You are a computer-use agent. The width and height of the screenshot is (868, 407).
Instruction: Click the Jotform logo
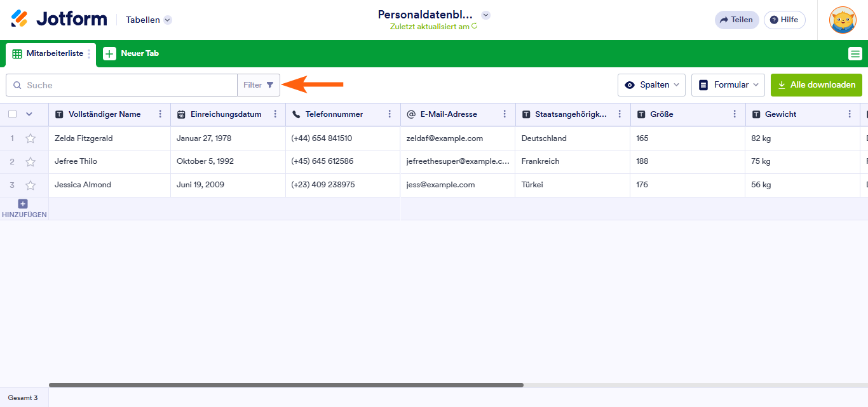[x=59, y=19]
